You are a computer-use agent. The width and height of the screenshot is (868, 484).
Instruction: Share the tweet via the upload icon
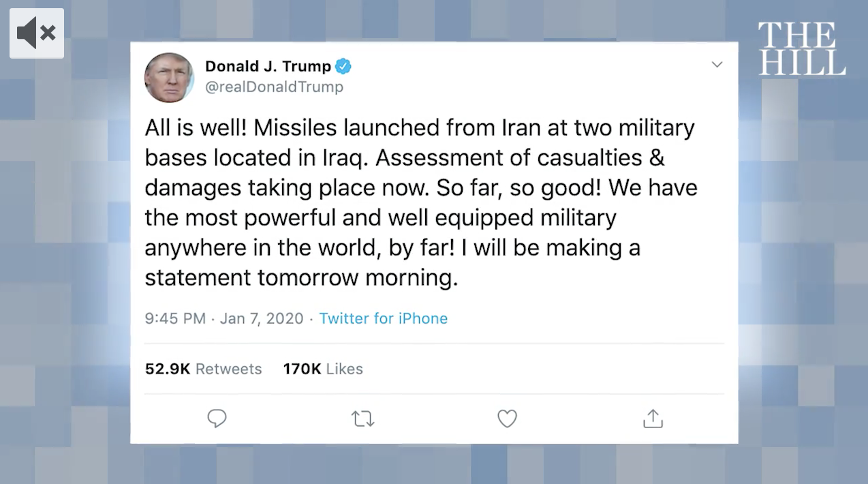click(x=653, y=418)
